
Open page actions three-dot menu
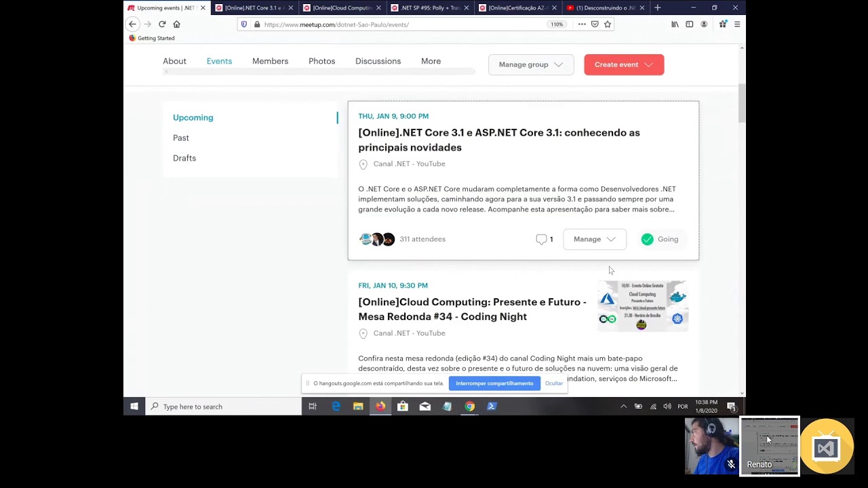582,24
